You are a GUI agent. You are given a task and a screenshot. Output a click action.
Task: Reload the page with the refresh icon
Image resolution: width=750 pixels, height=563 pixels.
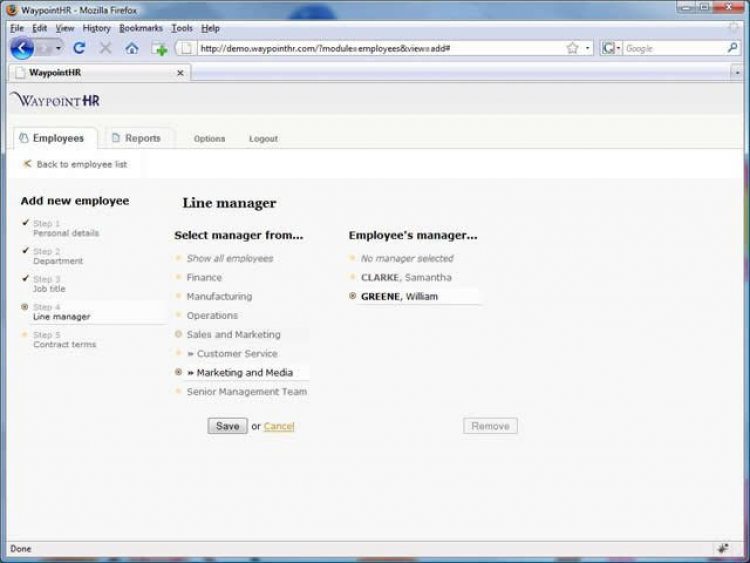(x=79, y=48)
